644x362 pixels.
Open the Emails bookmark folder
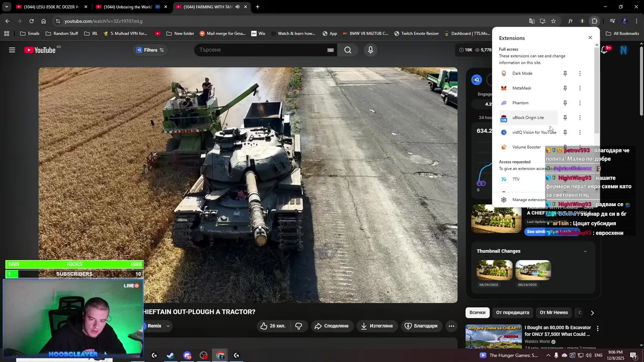pos(30,34)
